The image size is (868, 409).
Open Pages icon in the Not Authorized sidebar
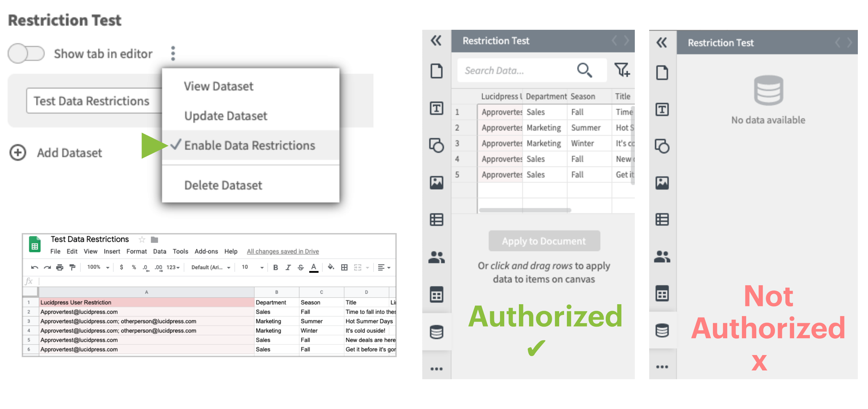[x=662, y=73]
